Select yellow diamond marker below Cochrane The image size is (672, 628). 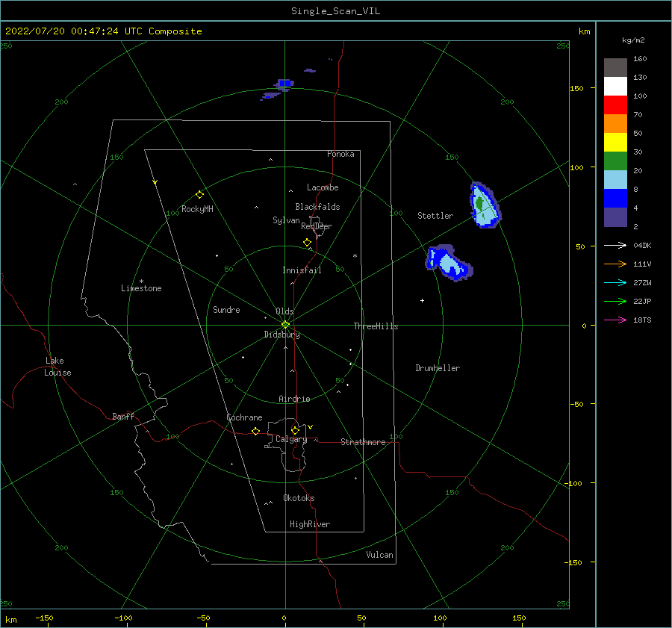point(255,431)
